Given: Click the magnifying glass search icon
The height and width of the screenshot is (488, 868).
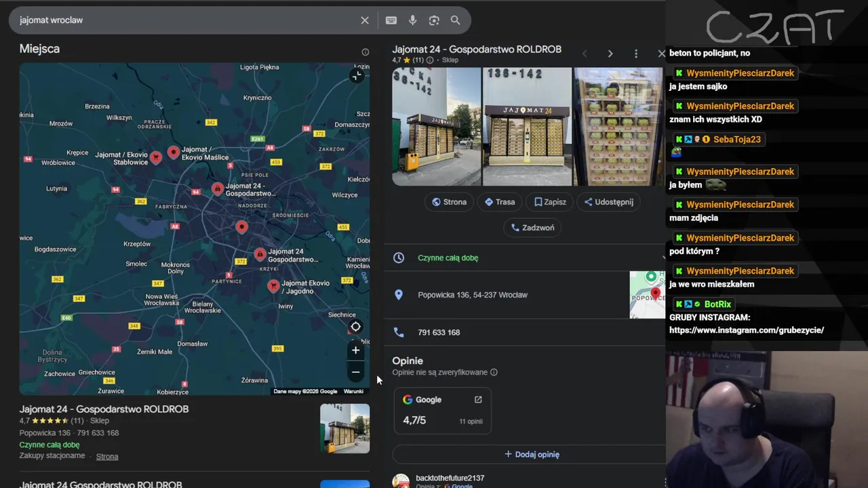Looking at the screenshot, I should pyautogui.click(x=456, y=20).
